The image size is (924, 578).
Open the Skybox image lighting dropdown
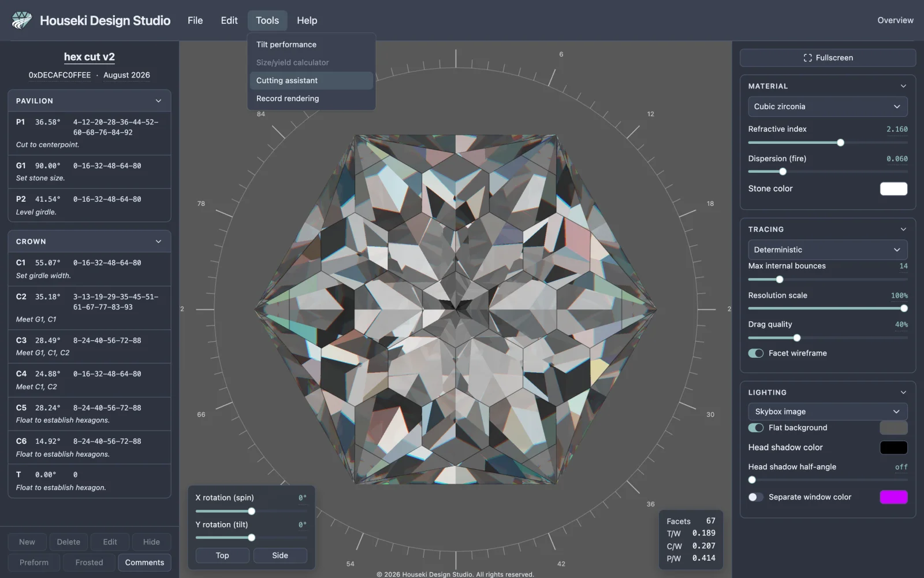[x=828, y=412]
